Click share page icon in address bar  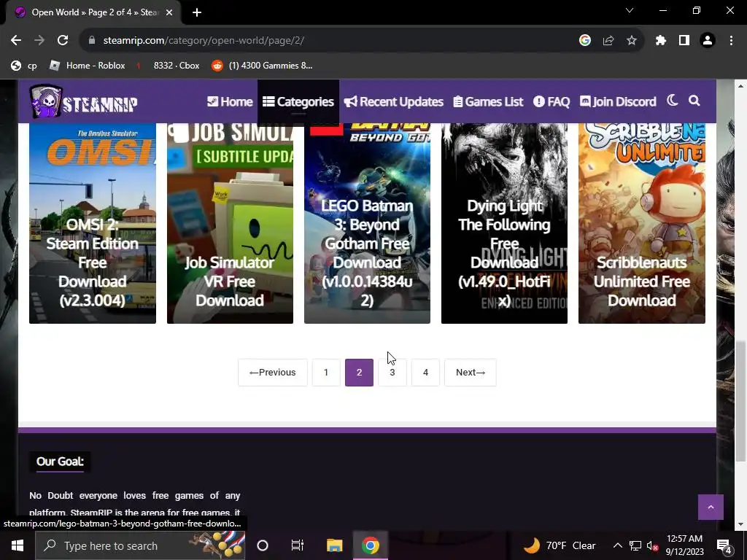coord(608,41)
